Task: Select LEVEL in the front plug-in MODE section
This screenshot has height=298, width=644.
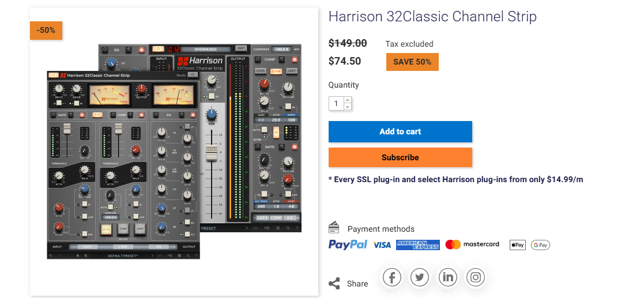Action: click(107, 229)
